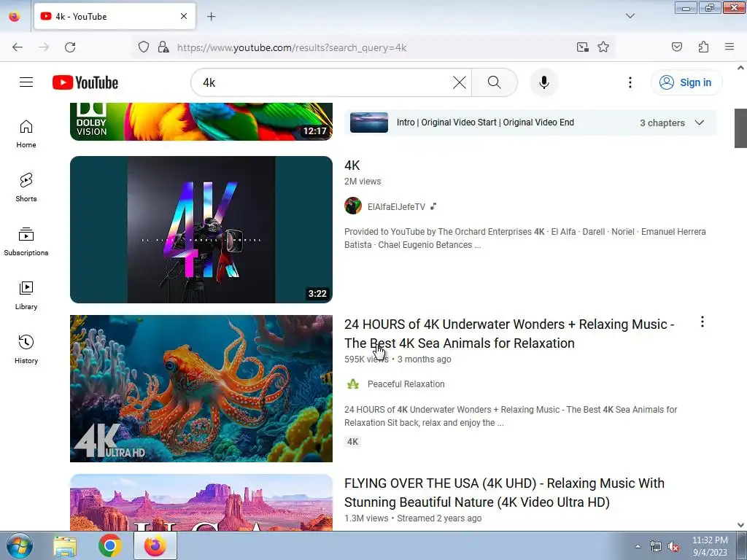Open Subscriptions in sidebar
Screen dimensions: 747x560
point(26,242)
